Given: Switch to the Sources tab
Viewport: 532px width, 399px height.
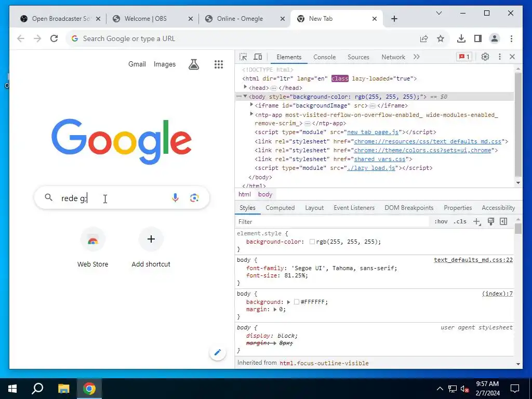Looking at the screenshot, I should click(358, 57).
